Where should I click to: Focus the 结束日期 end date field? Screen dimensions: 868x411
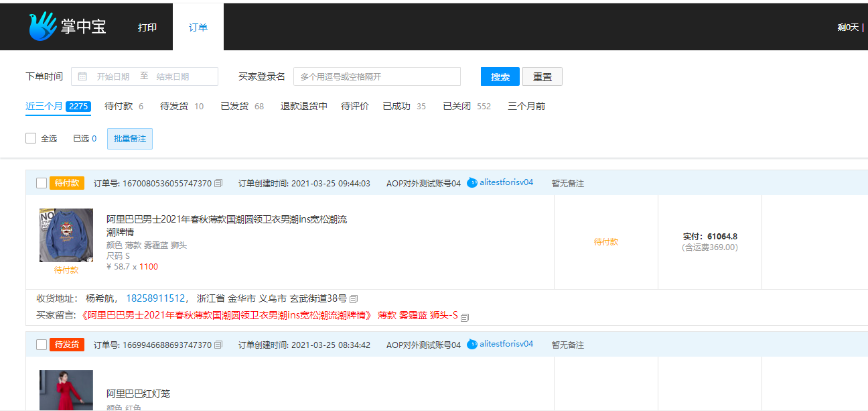click(173, 76)
